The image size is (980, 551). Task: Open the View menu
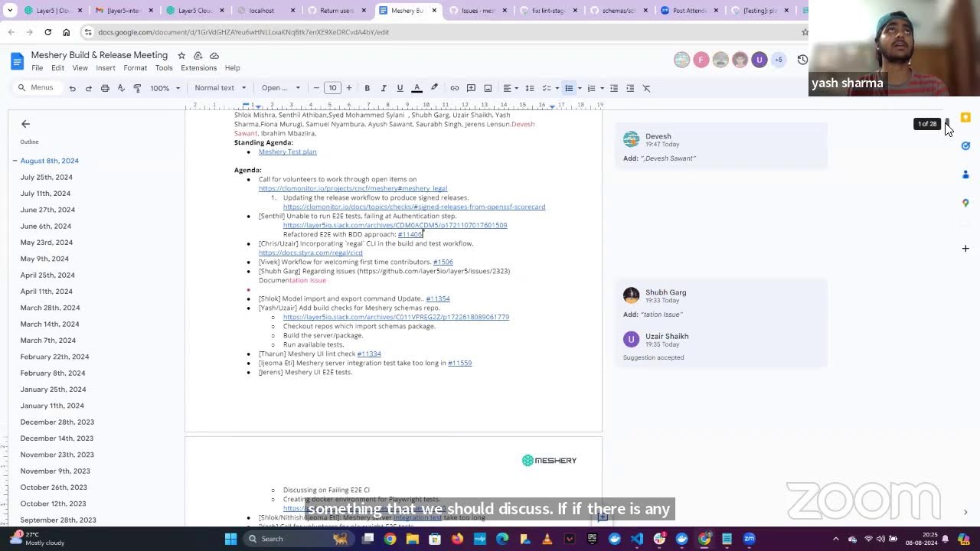coord(80,68)
